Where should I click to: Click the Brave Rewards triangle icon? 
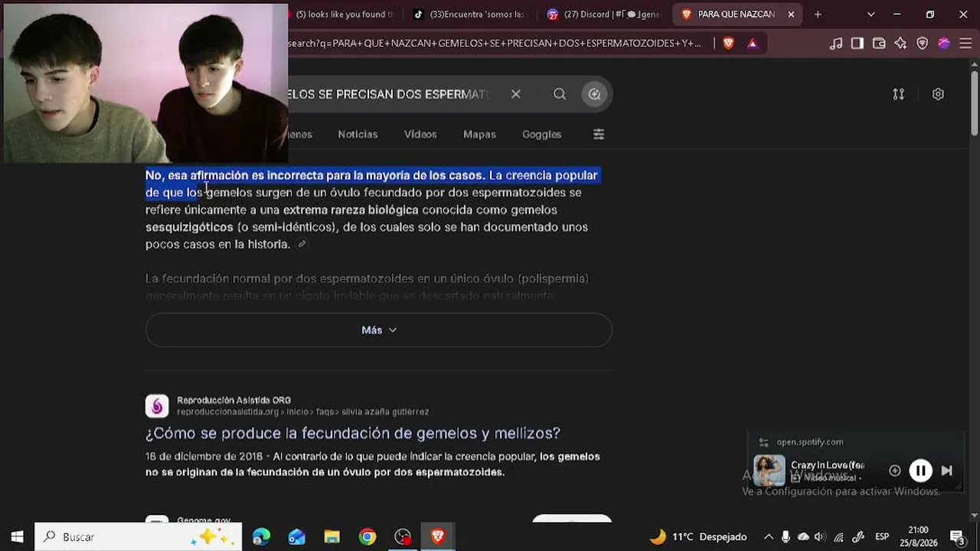753,44
